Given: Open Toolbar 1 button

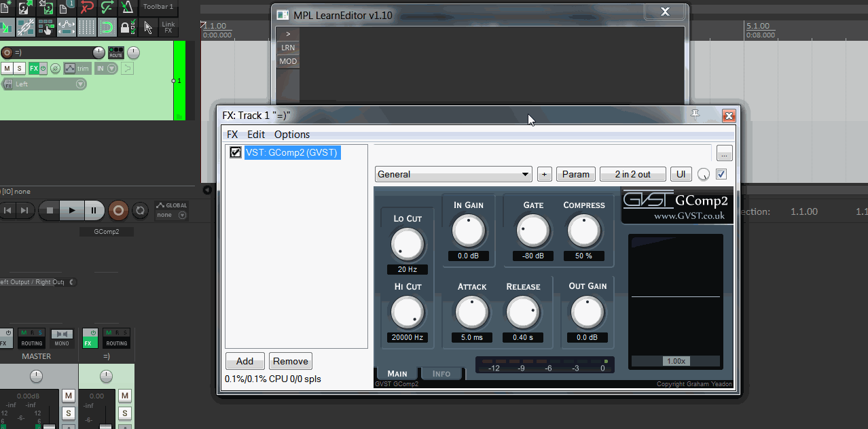Looking at the screenshot, I should 158,7.
